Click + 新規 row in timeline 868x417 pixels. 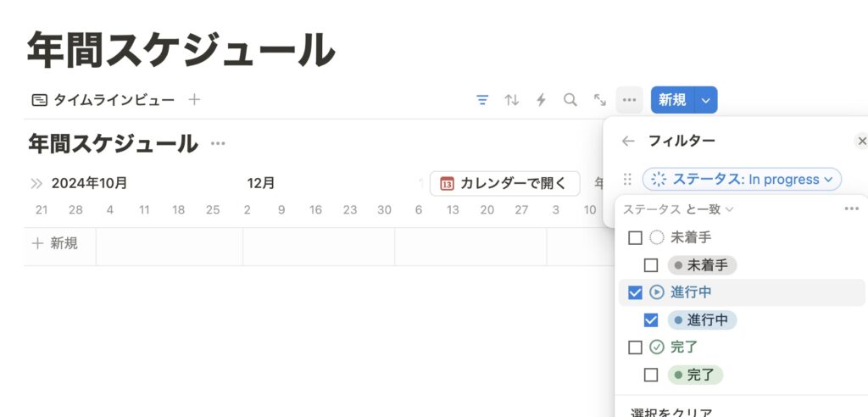tap(56, 244)
